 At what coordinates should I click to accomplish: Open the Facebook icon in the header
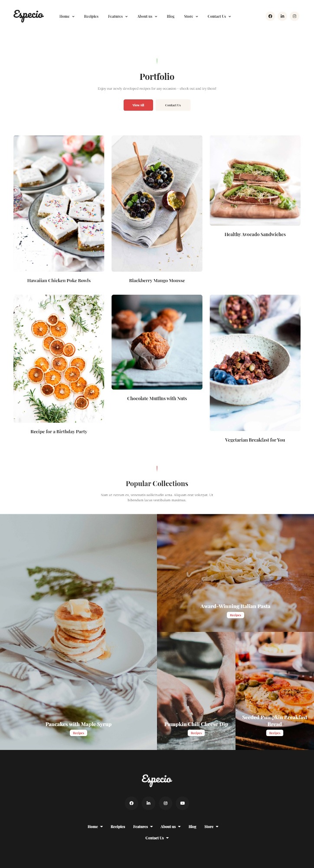point(270,16)
